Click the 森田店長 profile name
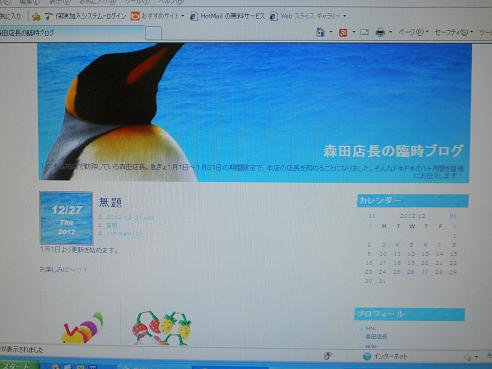Screen dimensions: 492x369 (376, 336)
